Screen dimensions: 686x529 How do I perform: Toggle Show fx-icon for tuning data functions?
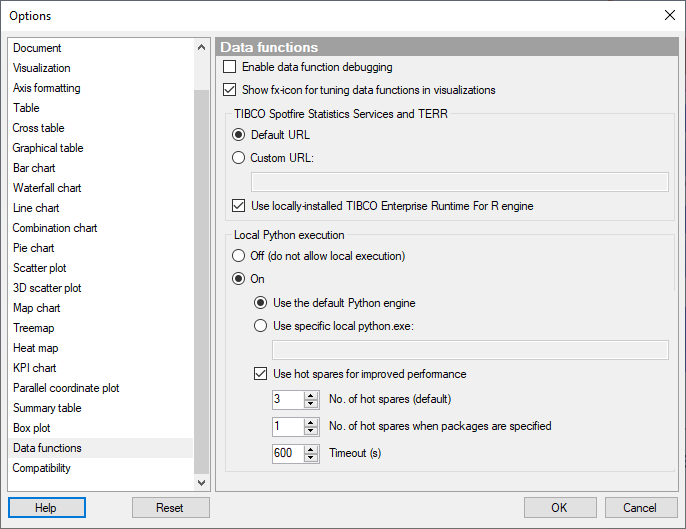click(229, 90)
